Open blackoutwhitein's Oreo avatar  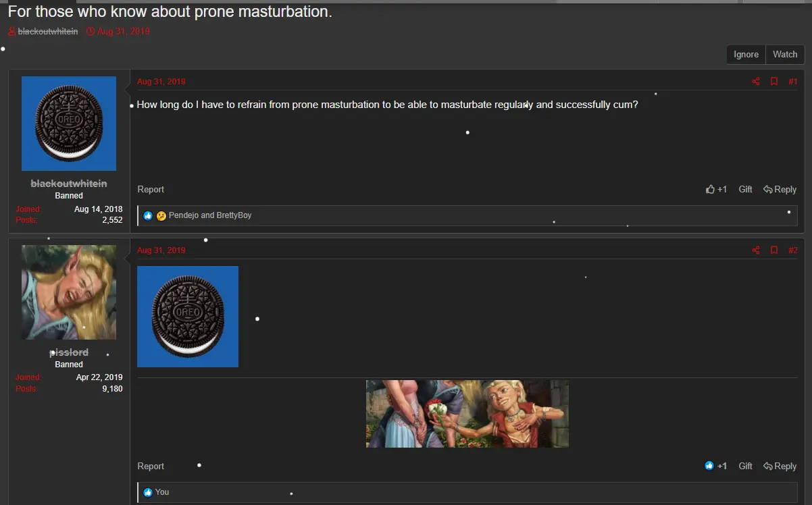coord(69,124)
